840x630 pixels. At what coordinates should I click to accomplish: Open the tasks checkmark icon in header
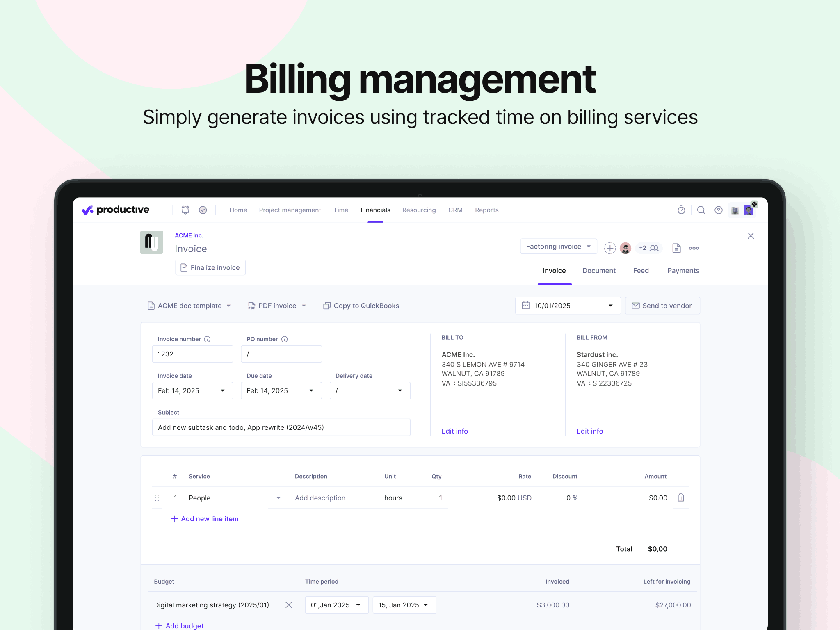click(x=203, y=210)
